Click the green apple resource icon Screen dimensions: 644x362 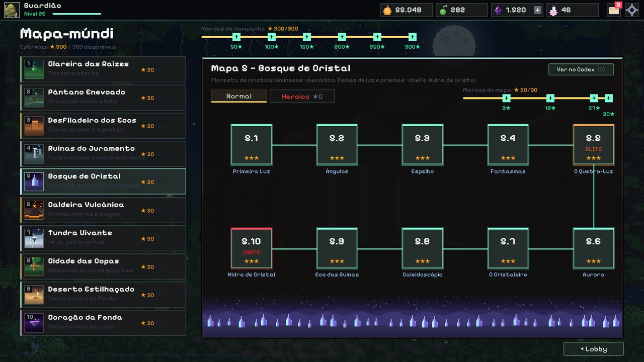click(x=443, y=10)
